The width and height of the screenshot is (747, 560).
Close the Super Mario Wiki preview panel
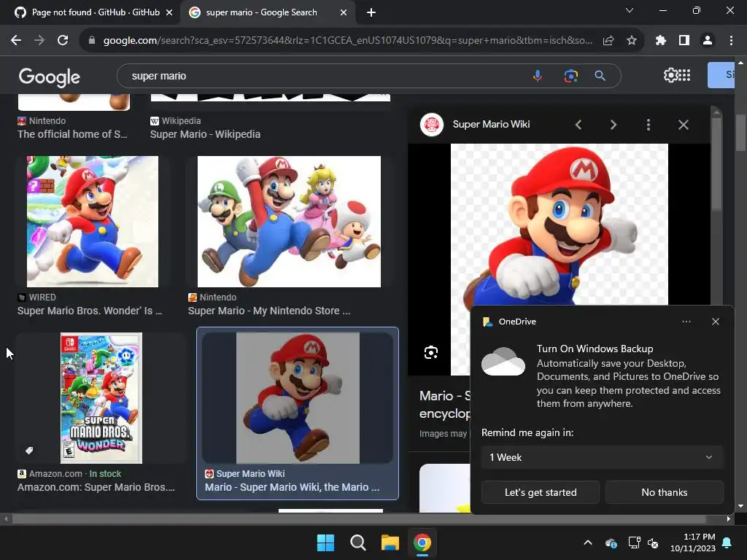click(683, 125)
